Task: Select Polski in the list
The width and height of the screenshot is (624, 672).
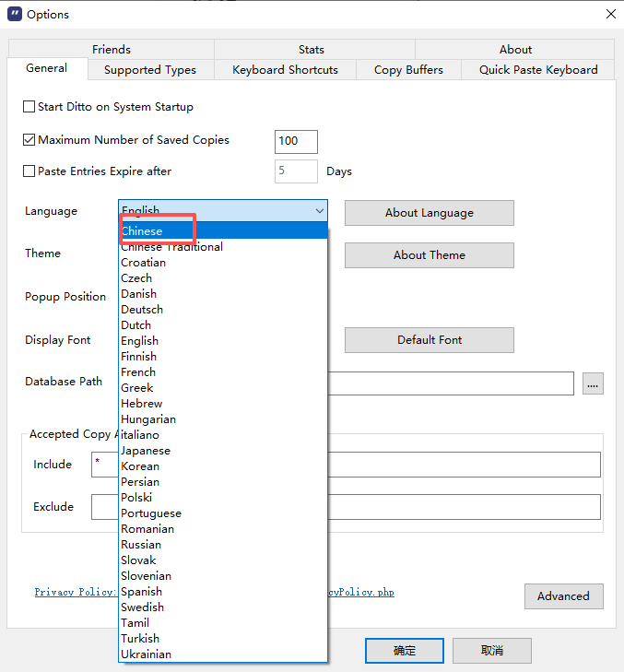Action: (x=223, y=497)
